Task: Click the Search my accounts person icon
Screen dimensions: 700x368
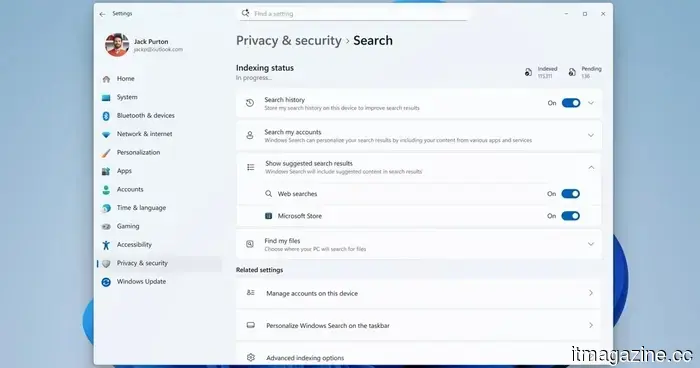Action: point(250,135)
